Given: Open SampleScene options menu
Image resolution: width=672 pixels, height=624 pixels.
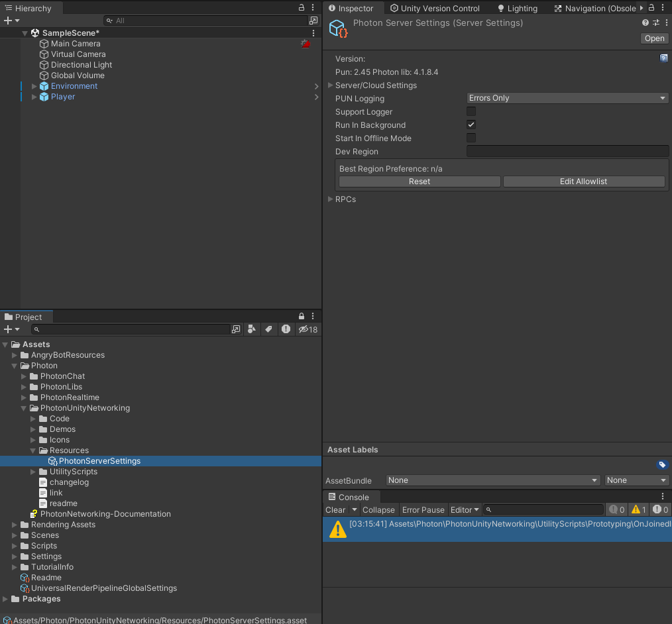Looking at the screenshot, I should coord(313,33).
